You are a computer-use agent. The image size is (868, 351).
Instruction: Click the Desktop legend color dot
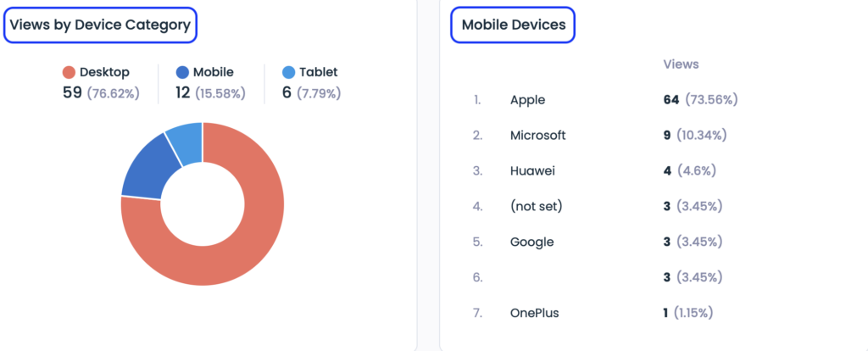pos(69,73)
